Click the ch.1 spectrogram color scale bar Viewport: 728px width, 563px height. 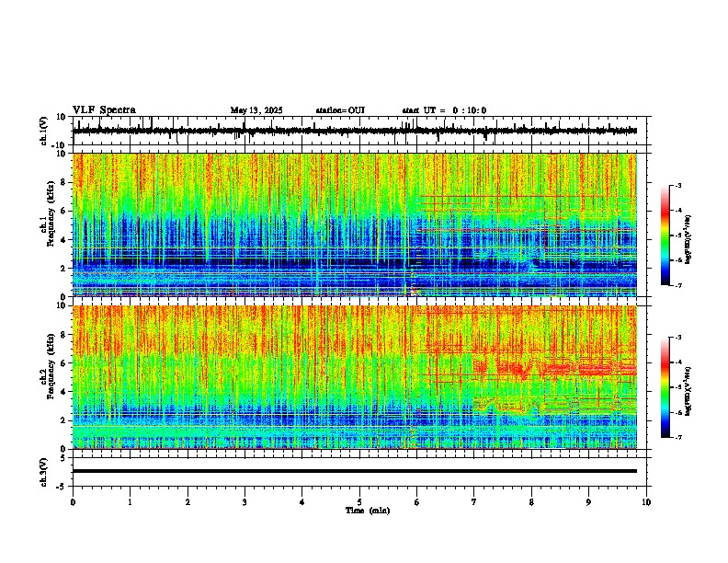[665, 236]
